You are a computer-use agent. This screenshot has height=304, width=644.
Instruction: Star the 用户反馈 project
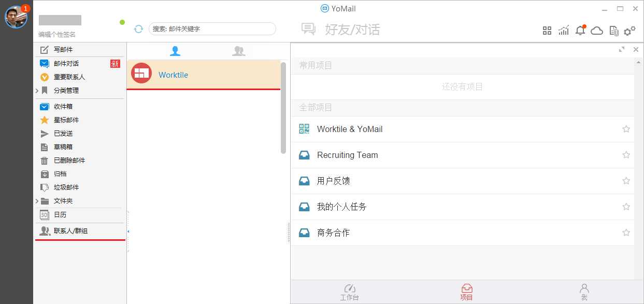(626, 181)
